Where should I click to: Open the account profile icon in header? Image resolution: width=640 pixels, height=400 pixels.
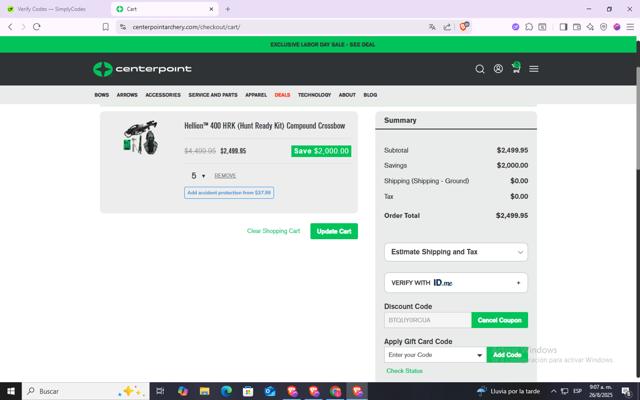498,69
